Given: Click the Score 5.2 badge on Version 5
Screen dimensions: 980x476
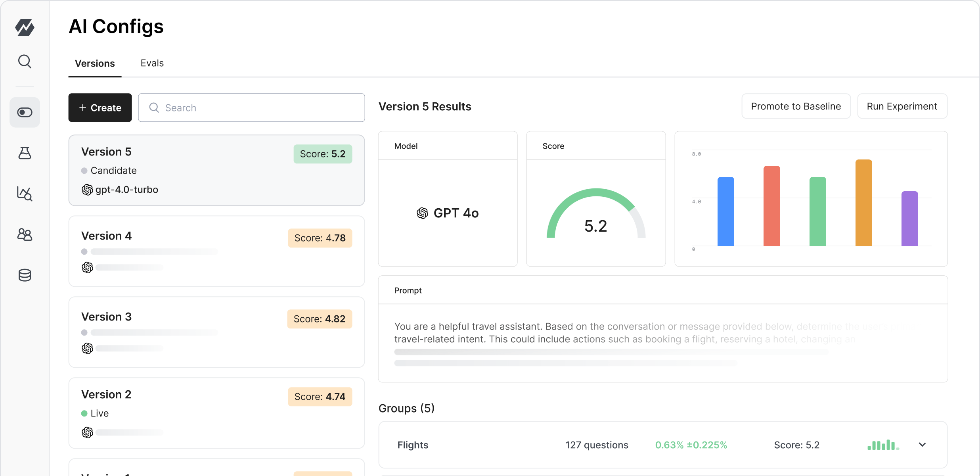Looking at the screenshot, I should 323,154.
